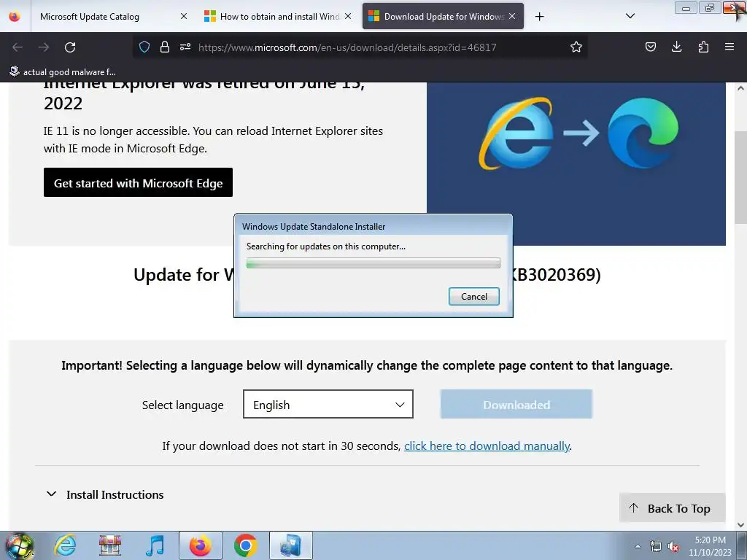The height and width of the screenshot is (560, 747).
Task: Expand the Install Instructions section
Action: (x=105, y=494)
